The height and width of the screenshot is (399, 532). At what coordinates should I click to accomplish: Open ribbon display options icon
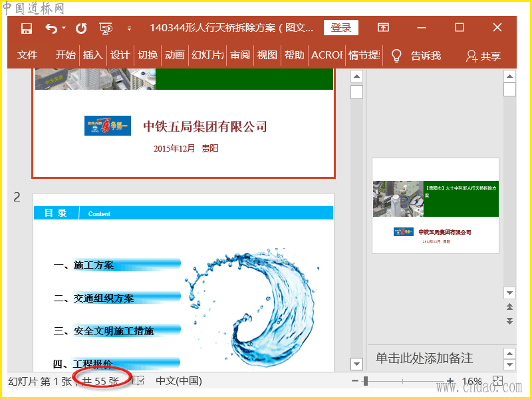pos(383,27)
